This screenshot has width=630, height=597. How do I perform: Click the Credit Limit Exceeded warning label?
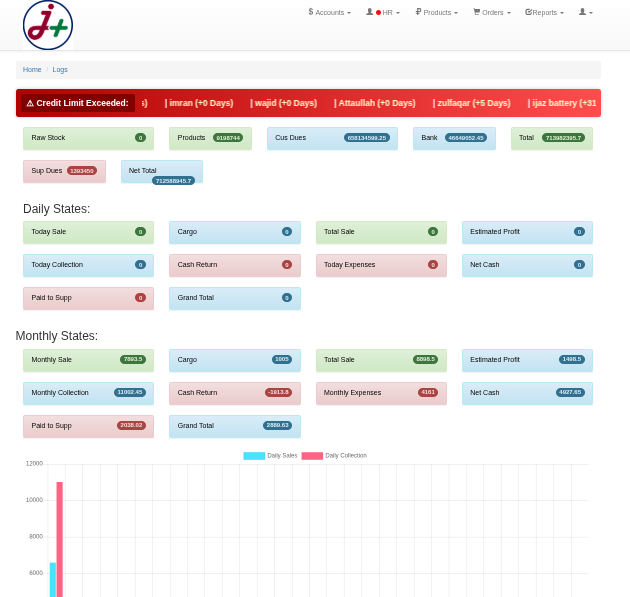pos(77,103)
